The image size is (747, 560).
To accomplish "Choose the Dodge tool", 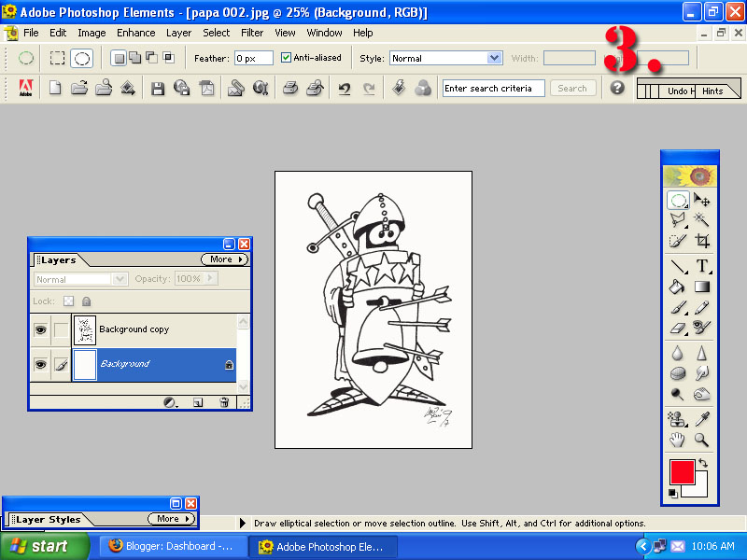I will pyautogui.click(x=678, y=394).
